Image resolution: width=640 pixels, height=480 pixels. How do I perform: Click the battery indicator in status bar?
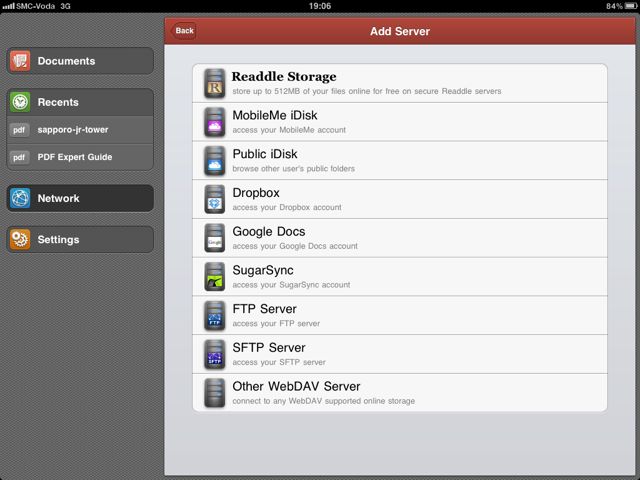[x=631, y=6]
